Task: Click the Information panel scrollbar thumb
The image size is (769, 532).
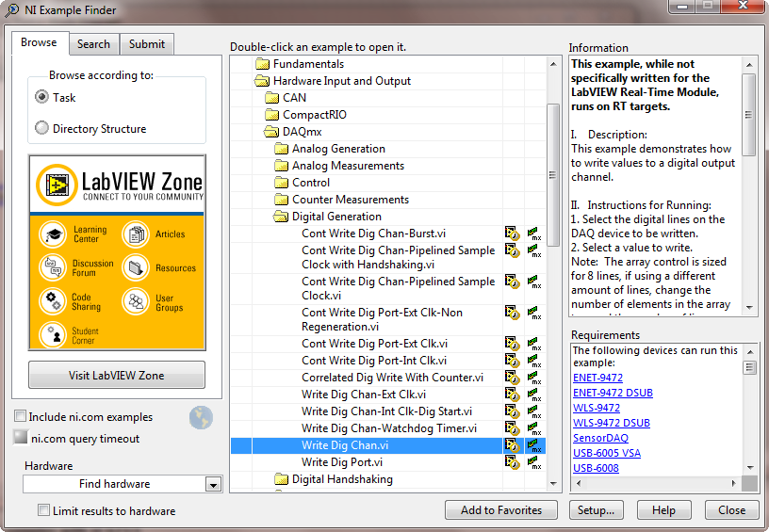Action: click(748, 115)
